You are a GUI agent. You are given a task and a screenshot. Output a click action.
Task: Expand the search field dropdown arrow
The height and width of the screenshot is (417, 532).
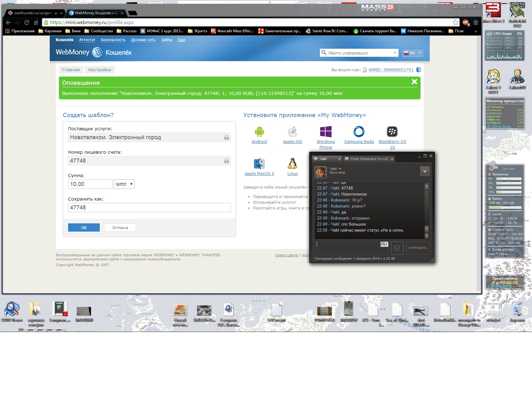point(395,53)
